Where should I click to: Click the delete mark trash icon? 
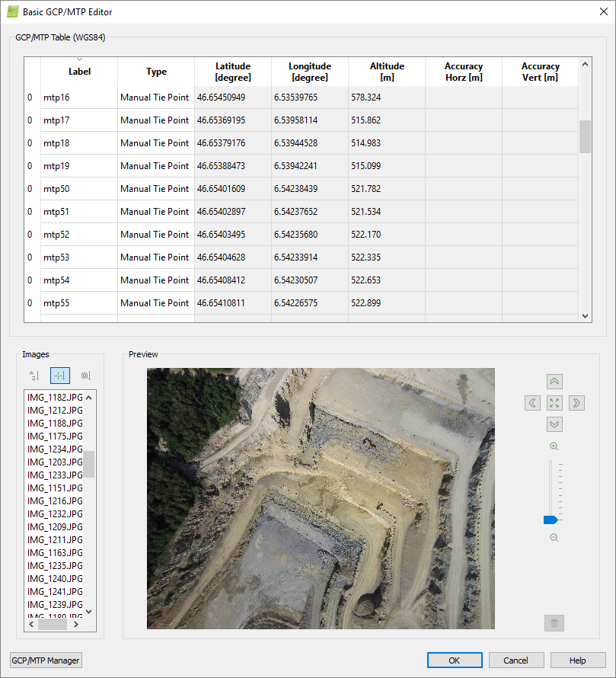coord(554,623)
